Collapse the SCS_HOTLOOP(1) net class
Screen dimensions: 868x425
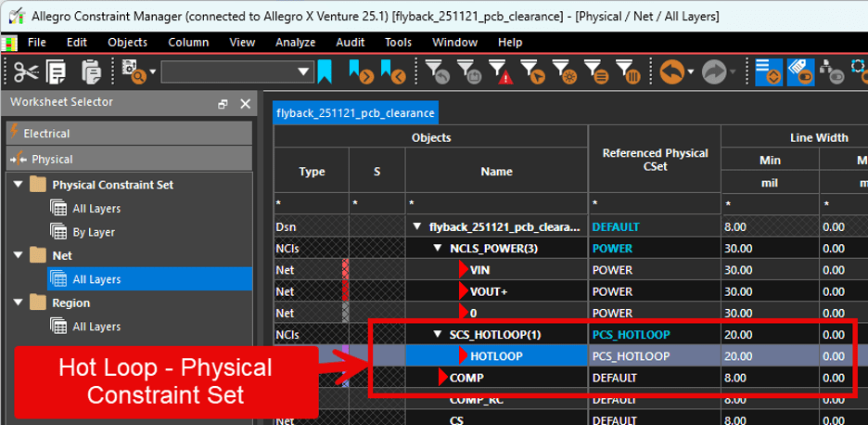point(439,334)
